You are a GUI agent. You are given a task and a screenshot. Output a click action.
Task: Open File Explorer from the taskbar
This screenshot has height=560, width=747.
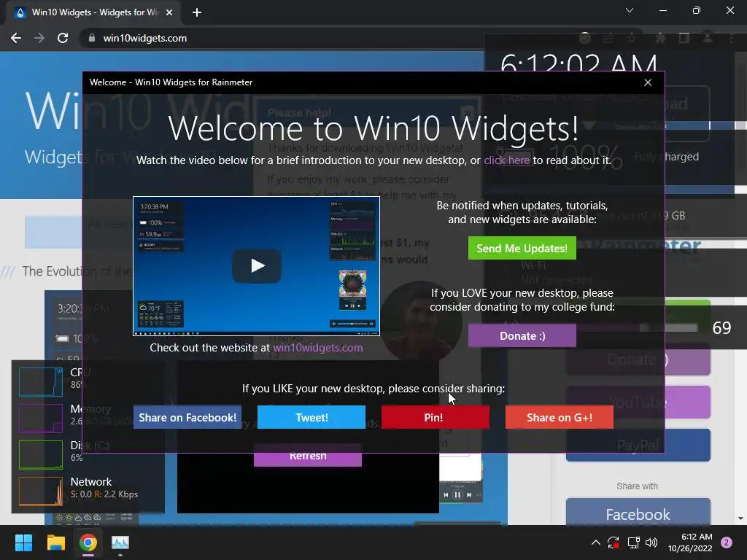pyautogui.click(x=55, y=542)
